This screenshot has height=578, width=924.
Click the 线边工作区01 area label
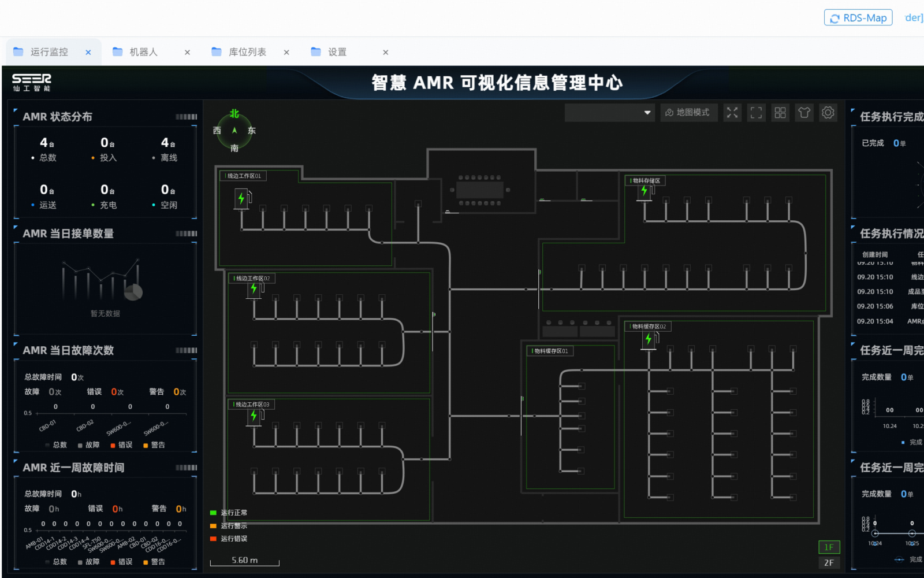(x=243, y=176)
